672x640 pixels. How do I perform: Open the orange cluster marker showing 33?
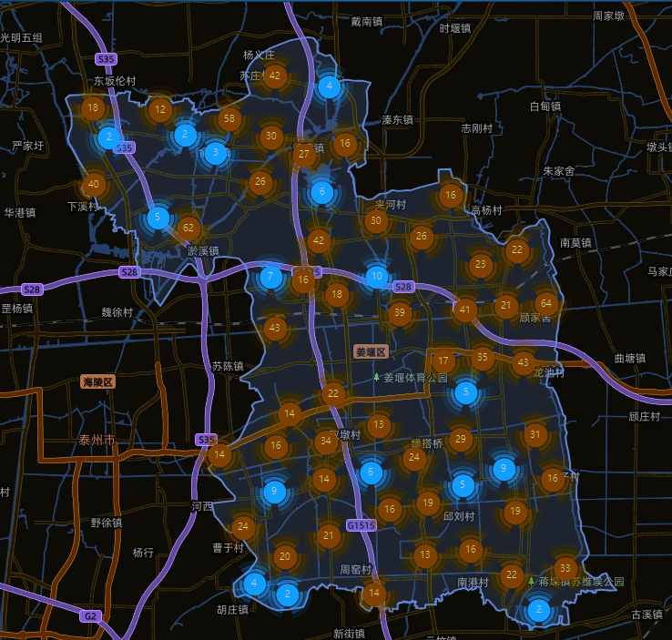point(565,569)
